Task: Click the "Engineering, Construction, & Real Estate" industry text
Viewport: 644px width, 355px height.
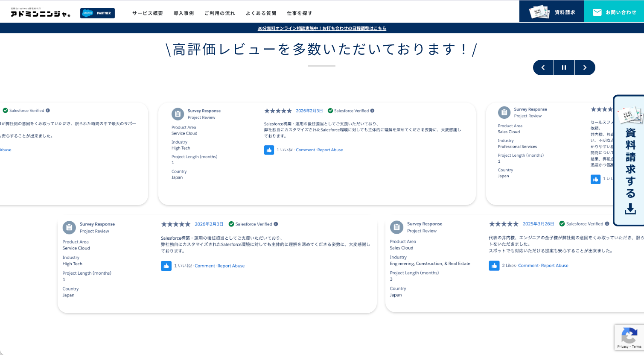Action: (430, 264)
